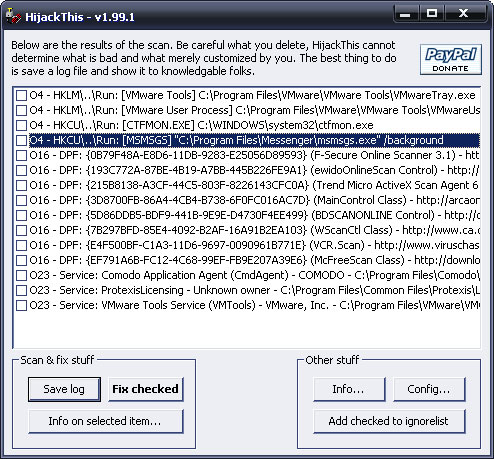Select the {E4F500BF-C1A3-11D6-9697-0090961B771E} DPF row
494x459 pixels.
click(255, 245)
